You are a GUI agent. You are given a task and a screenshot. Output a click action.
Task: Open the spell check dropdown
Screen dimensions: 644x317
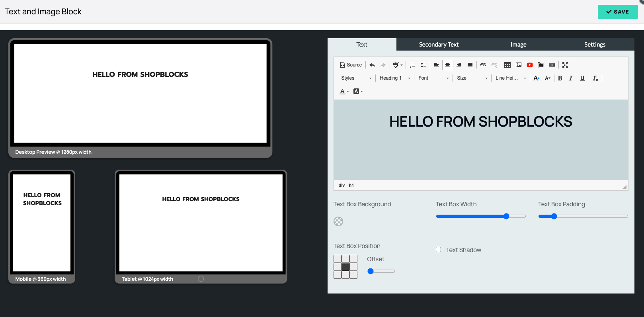click(398, 65)
